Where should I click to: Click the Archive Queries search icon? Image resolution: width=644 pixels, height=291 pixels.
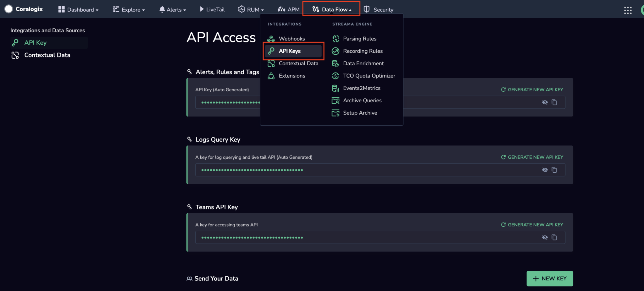pos(336,100)
